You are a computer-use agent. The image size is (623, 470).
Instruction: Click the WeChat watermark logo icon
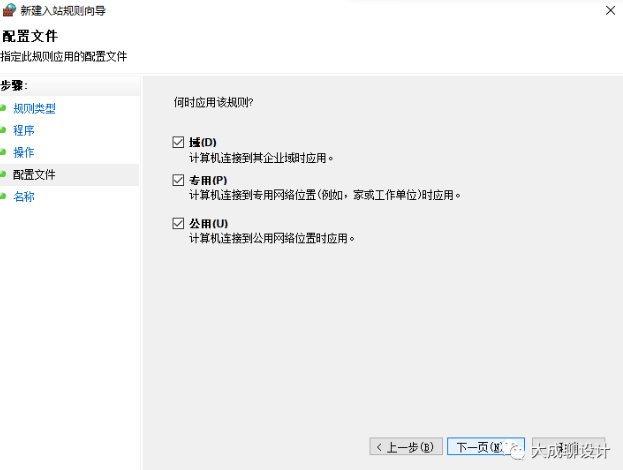pyautogui.click(x=516, y=452)
